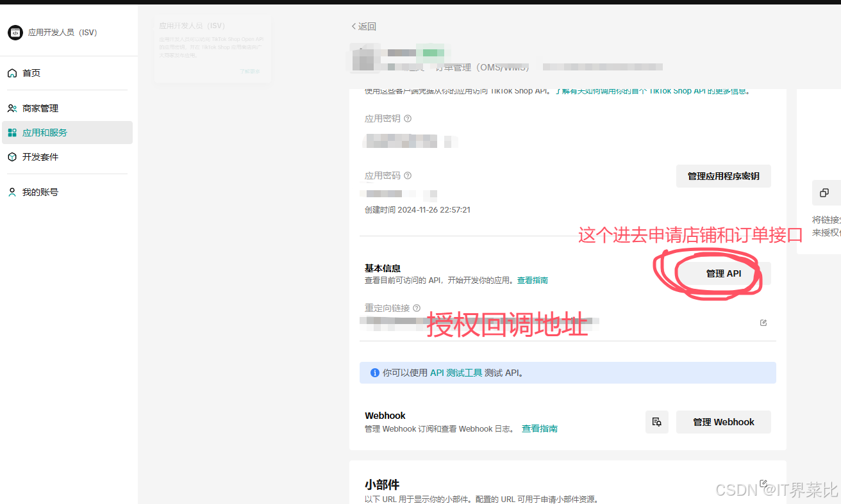Image resolution: width=841 pixels, height=504 pixels.
Task: Click the 小部件 section heading
Action: (382, 485)
